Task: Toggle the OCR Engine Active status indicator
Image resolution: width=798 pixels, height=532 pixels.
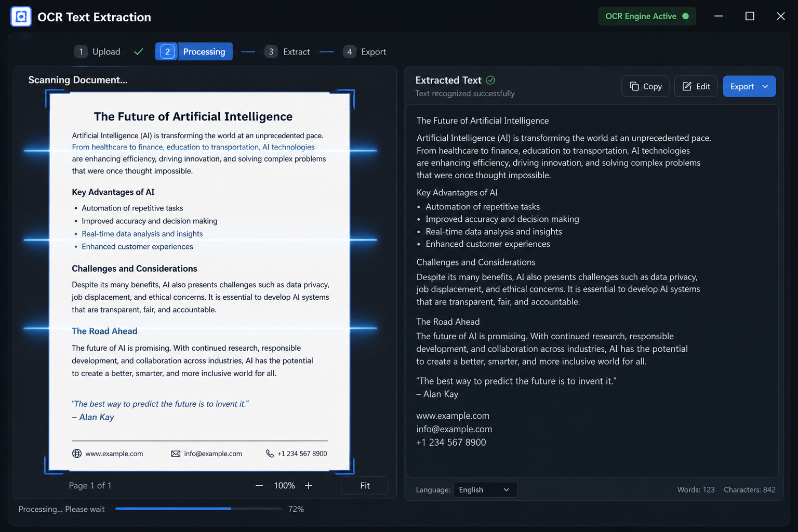Action: 647,16
